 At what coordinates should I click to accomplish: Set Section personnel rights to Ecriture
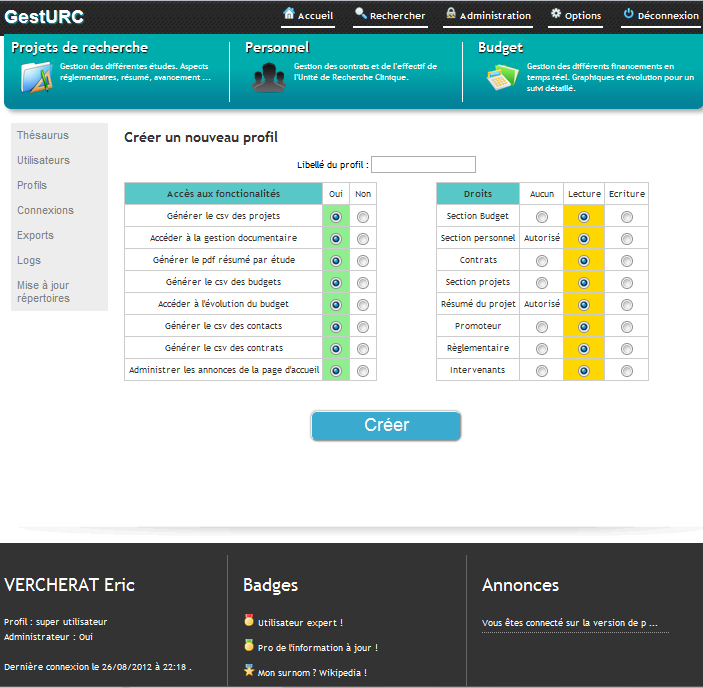click(627, 239)
